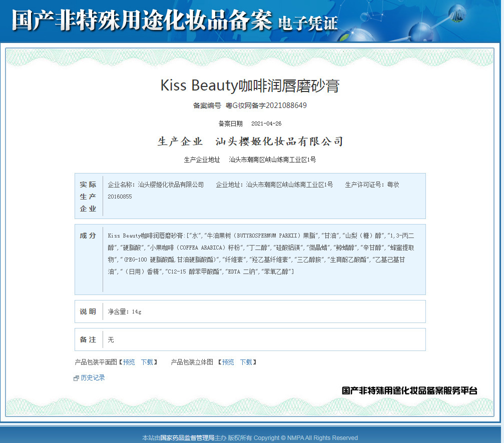504x443 pixels.
Task: Click the history record icon beside 历史记录
Action: 76,378
